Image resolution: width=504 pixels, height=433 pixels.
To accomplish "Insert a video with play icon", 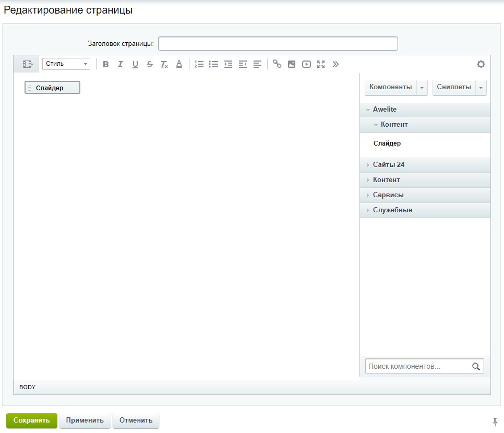I will pyautogui.click(x=306, y=64).
